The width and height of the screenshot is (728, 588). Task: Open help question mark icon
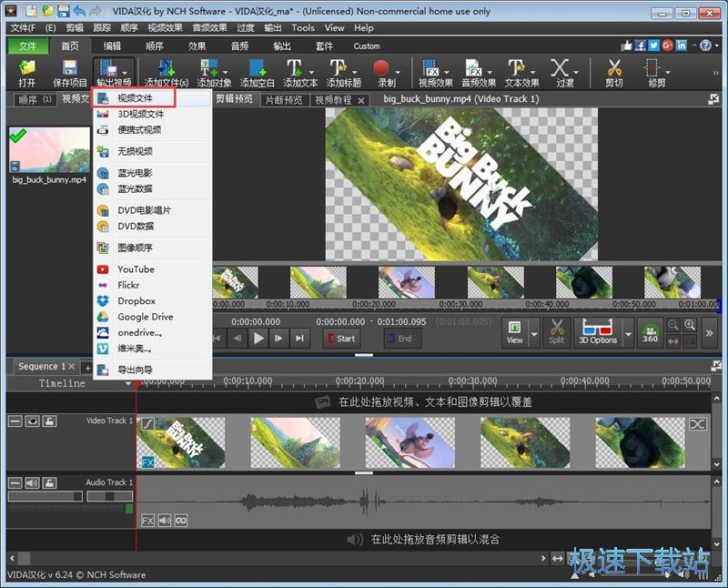point(705,45)
